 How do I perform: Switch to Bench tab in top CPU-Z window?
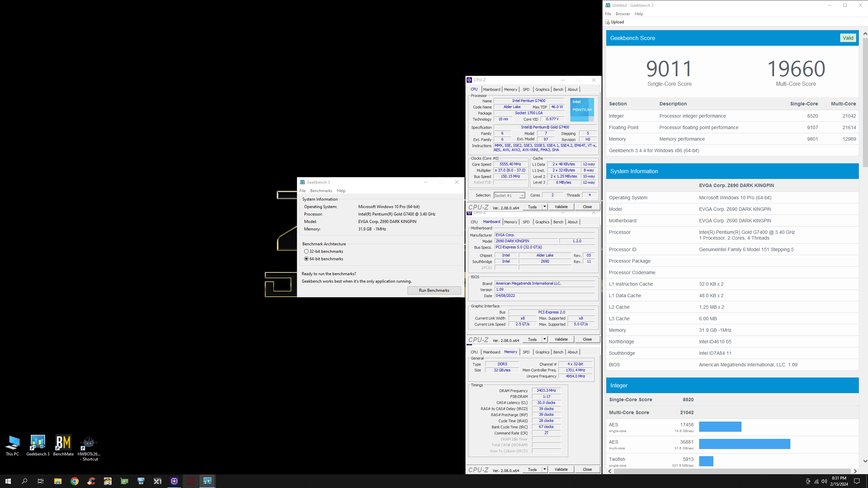pyautogui.click(x=558, y=89)
